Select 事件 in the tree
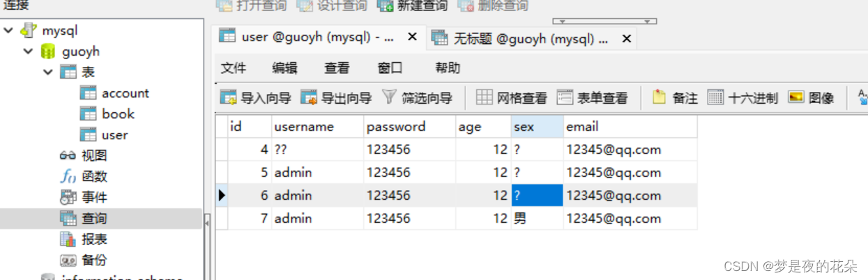The image size is (868, 280). click(94, 198)
